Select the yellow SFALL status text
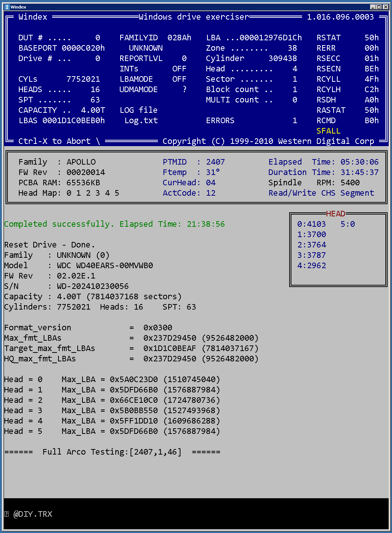Viewport: 392px width, 533px height. tap(328, 131)
